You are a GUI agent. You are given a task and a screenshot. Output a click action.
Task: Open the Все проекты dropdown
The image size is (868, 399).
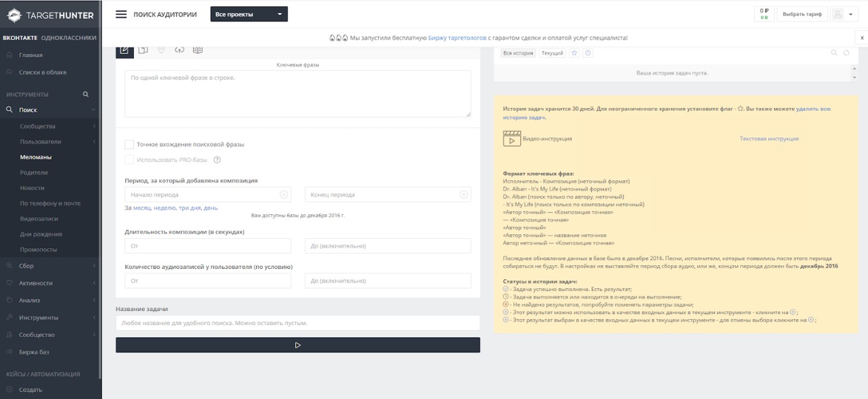[249, 14]
